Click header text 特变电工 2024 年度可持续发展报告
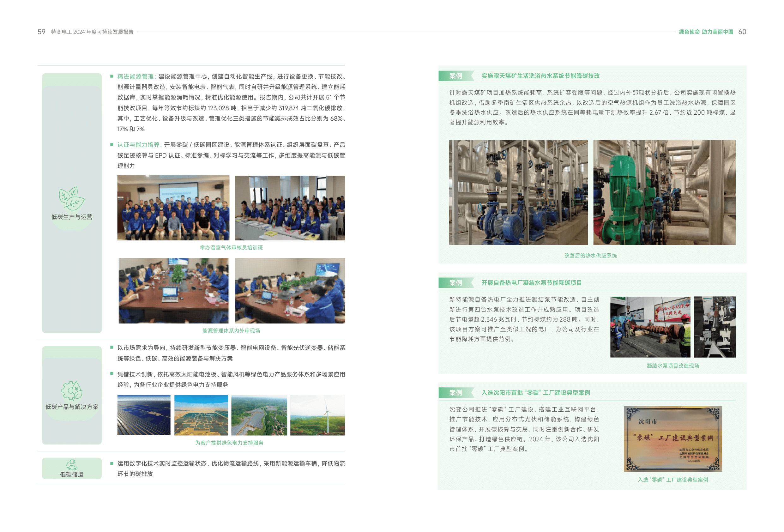Screen dimensions: 784x532 92,32
